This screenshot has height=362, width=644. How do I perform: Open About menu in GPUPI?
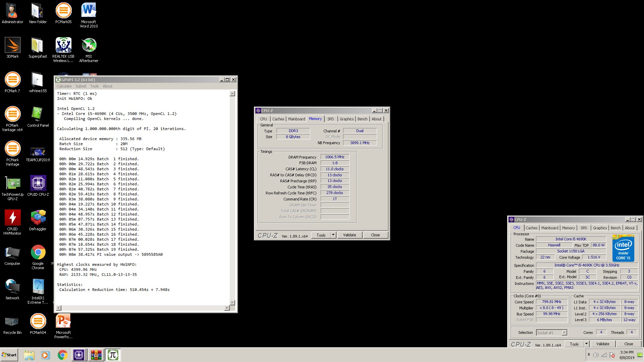coord(107,86)
